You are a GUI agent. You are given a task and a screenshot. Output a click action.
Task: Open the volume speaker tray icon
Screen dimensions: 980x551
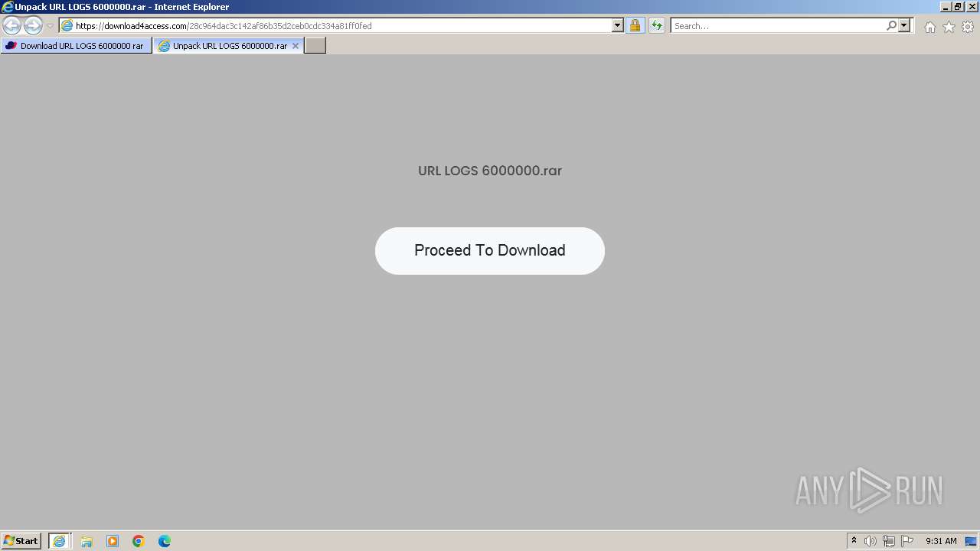(x=871, y=541)
